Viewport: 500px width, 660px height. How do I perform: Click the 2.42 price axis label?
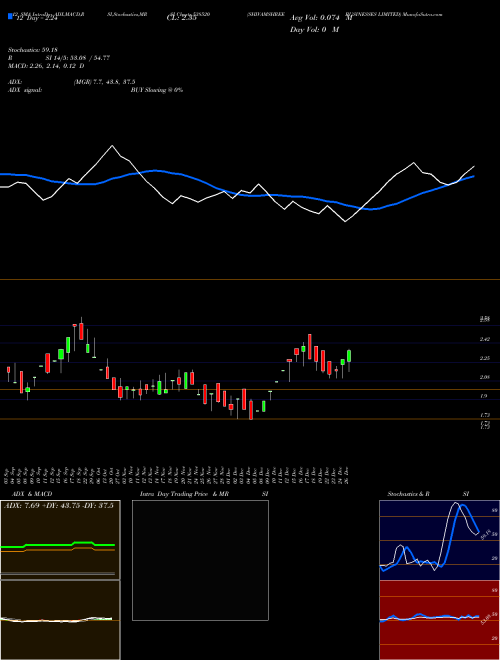484,339
